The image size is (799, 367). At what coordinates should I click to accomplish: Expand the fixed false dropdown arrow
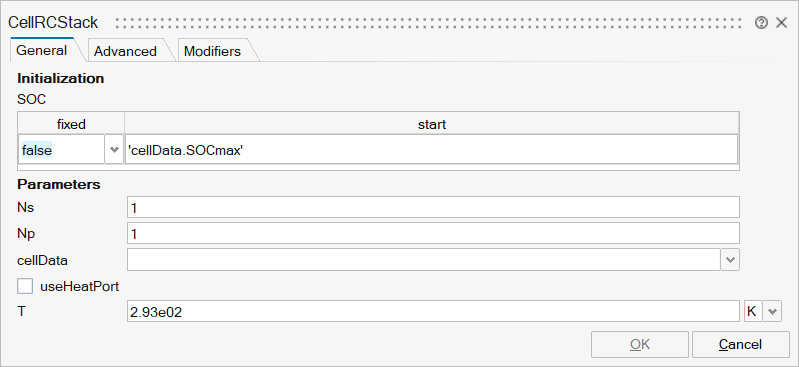(114, 150)
